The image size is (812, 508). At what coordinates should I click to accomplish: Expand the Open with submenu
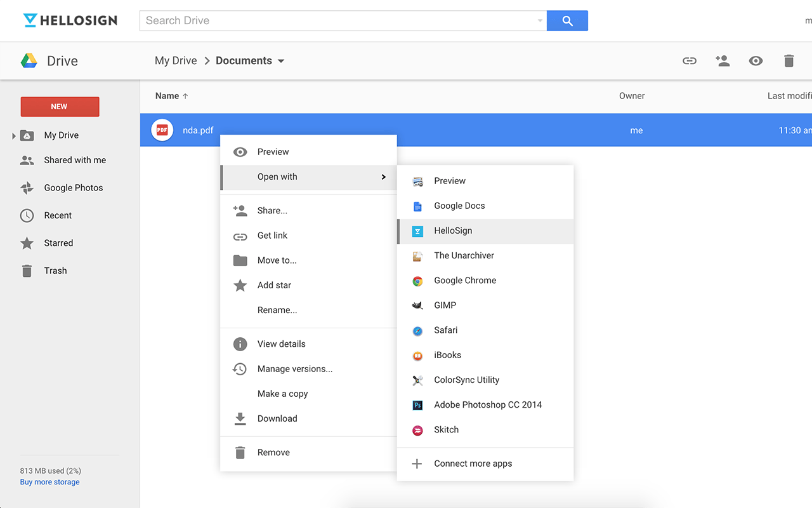coord(308,177)
